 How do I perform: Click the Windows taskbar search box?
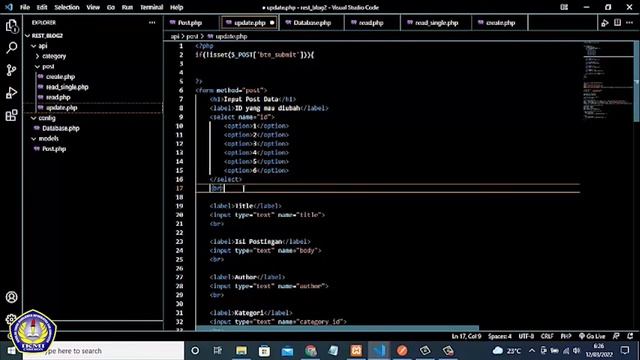103,351
